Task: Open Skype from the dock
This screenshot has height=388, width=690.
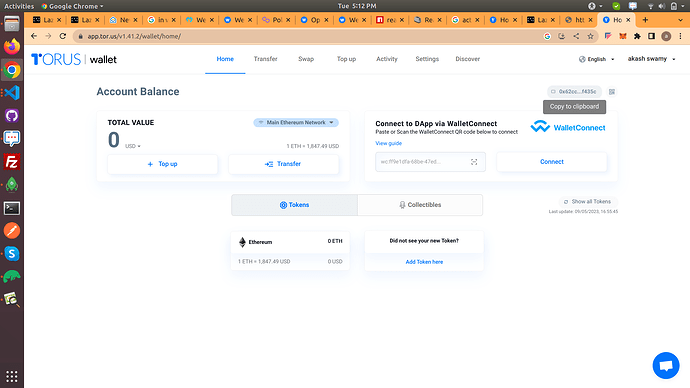Action: tap(12, 254)
